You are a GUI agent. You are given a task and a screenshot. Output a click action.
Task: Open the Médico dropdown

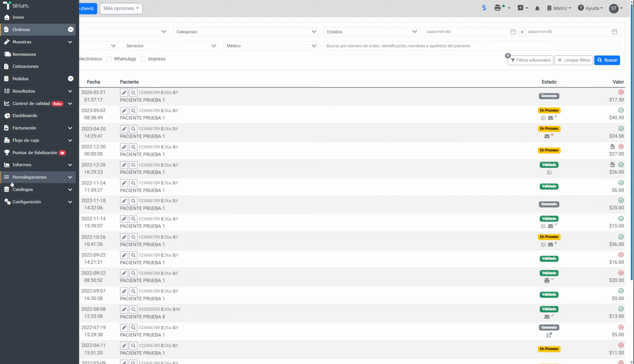click(x=271, y=46)
